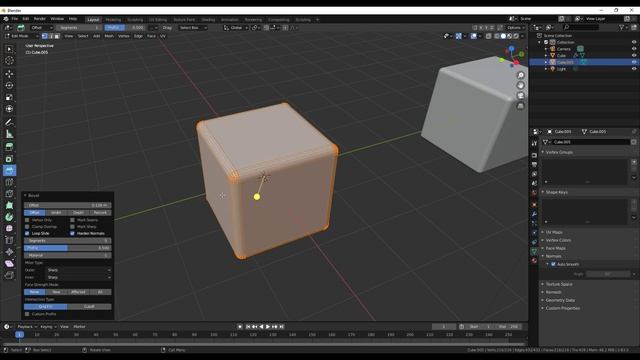The image size is (640, 360).
Task: Adjust the Profile slider in Bevel panel
Action: [68, 248]
